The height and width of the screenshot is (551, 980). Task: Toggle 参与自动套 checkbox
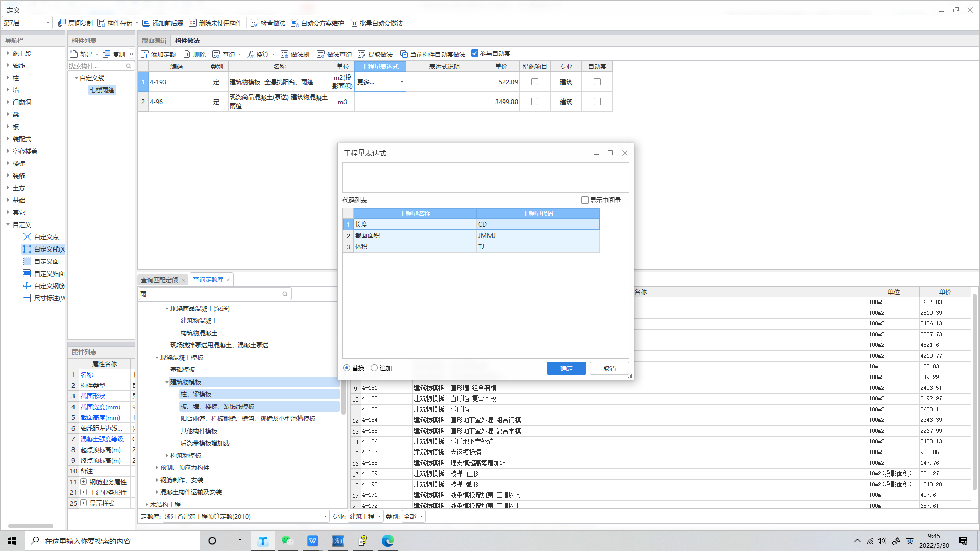[475, 53]
